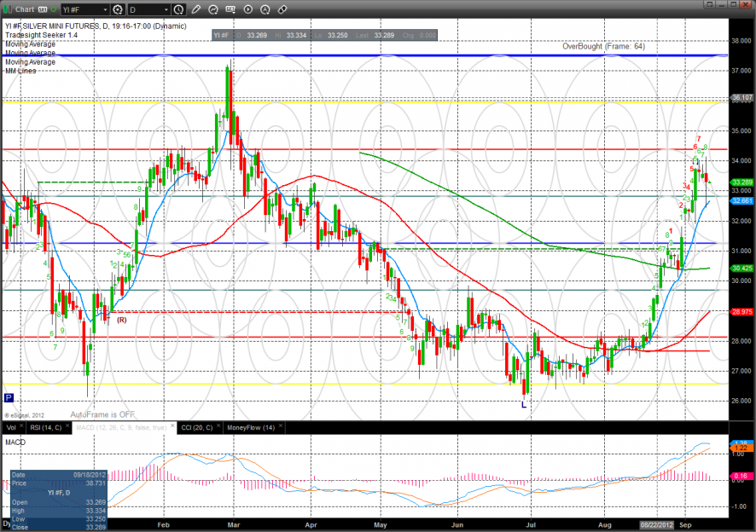Click the 0.16 pink MACD value marker
756x532 pixels.
click(x=741, y=476)
